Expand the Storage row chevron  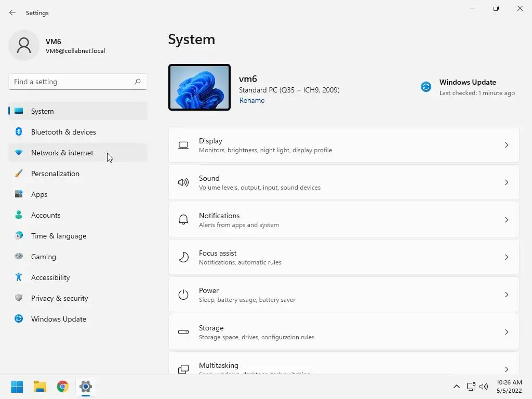pos(506,332)
